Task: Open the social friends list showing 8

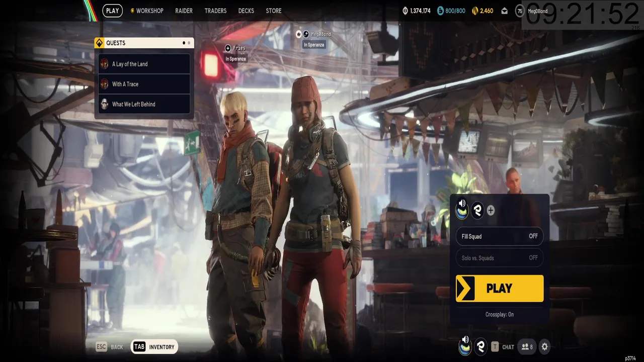Action: 527,347
